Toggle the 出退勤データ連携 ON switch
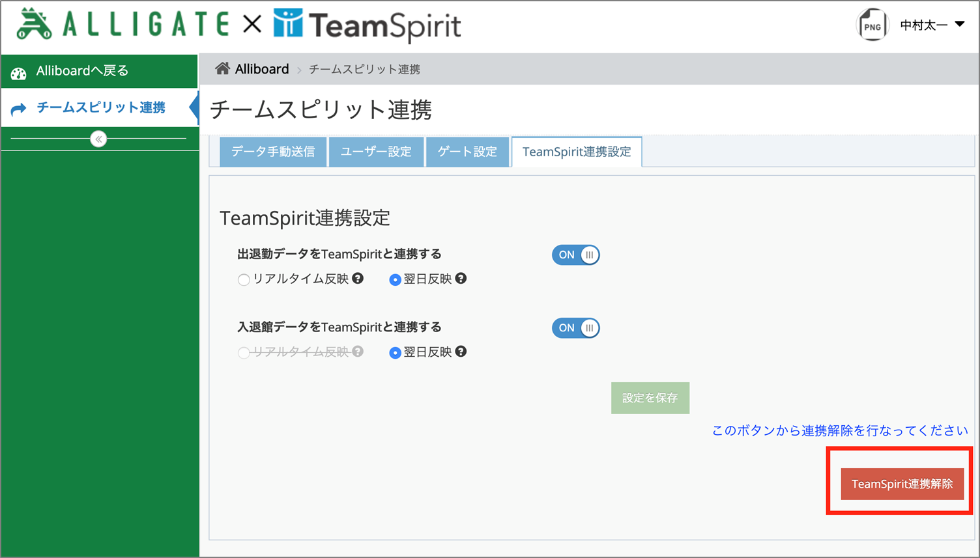 click(575, 255)
